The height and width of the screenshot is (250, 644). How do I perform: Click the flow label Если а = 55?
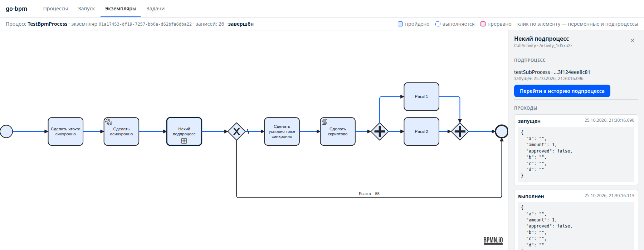pos(369,194)
